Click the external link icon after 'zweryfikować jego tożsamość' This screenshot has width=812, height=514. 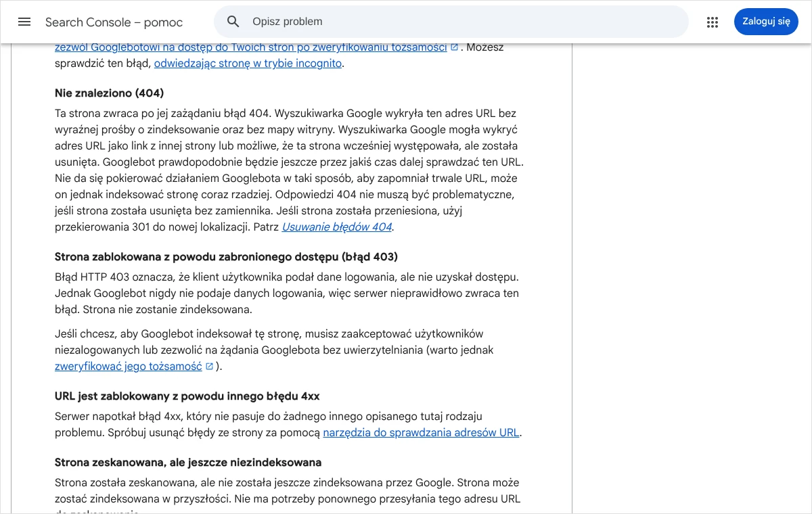pyautogui.click(x=210, y=367)
